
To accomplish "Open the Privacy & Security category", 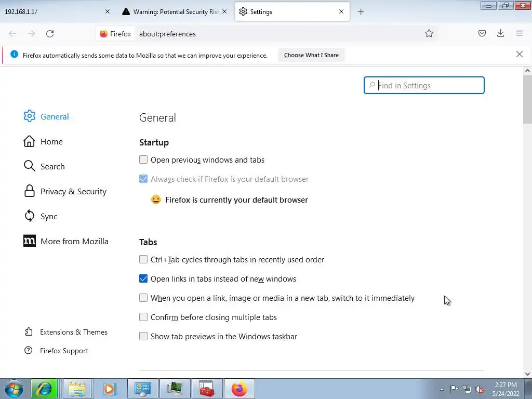I will tap(74, 191).
